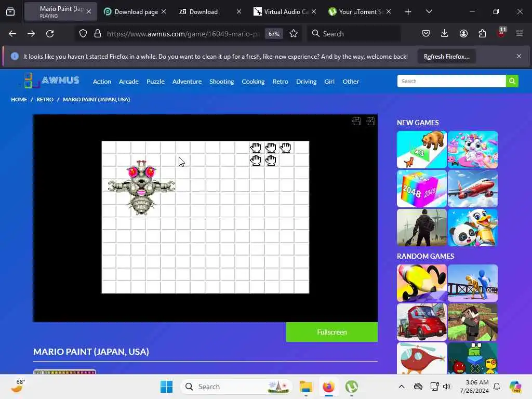Viewport: 532px width, 399px height.
Task: Show hidden system tray icons
Action: [402, 387]
